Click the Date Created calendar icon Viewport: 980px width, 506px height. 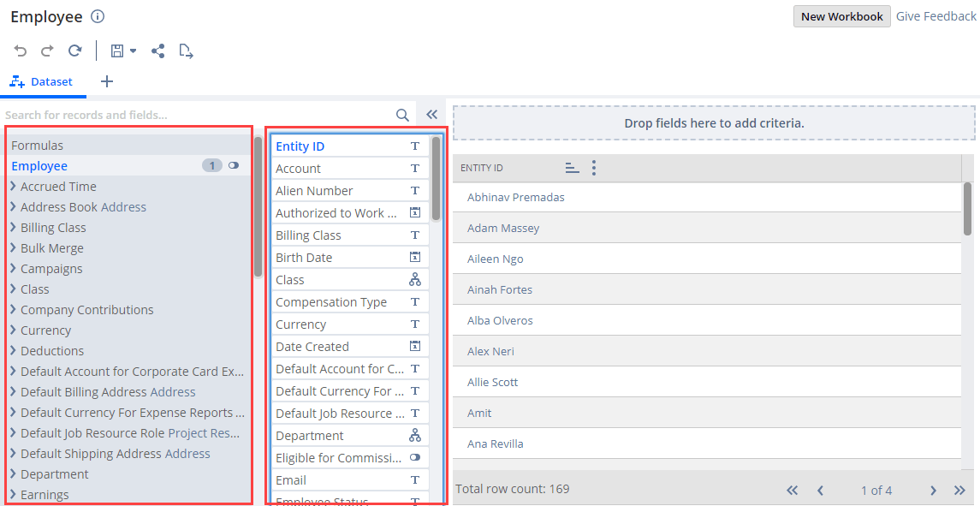coord(415,346)
